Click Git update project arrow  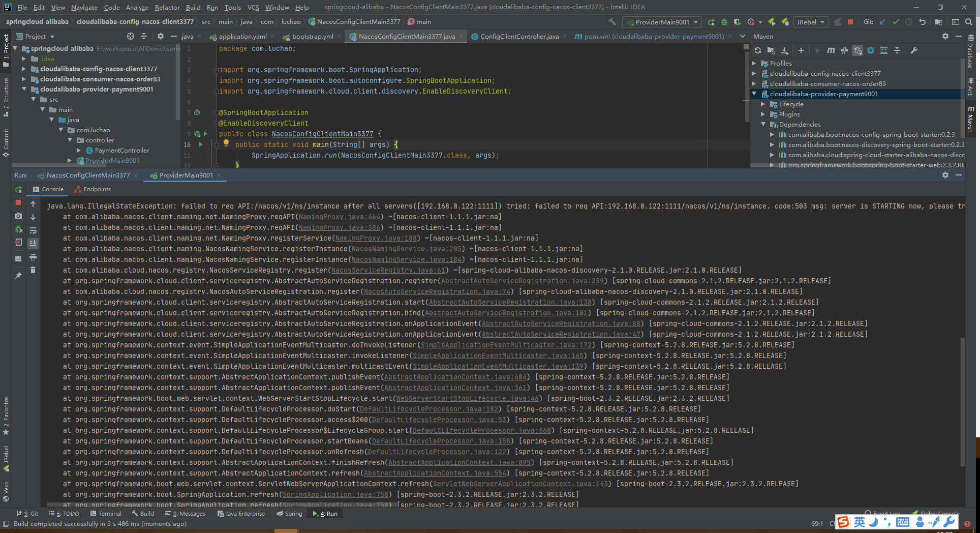882,22
